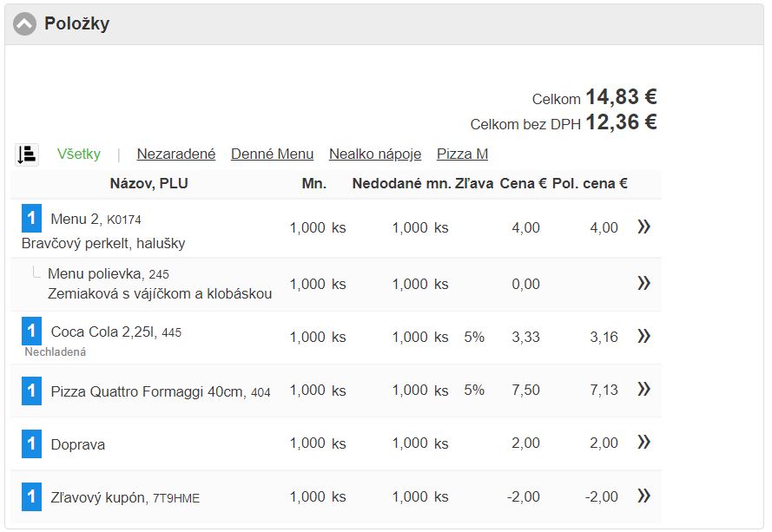
Task: Open the Nezaradené category filter
Action: coord(176,154)
